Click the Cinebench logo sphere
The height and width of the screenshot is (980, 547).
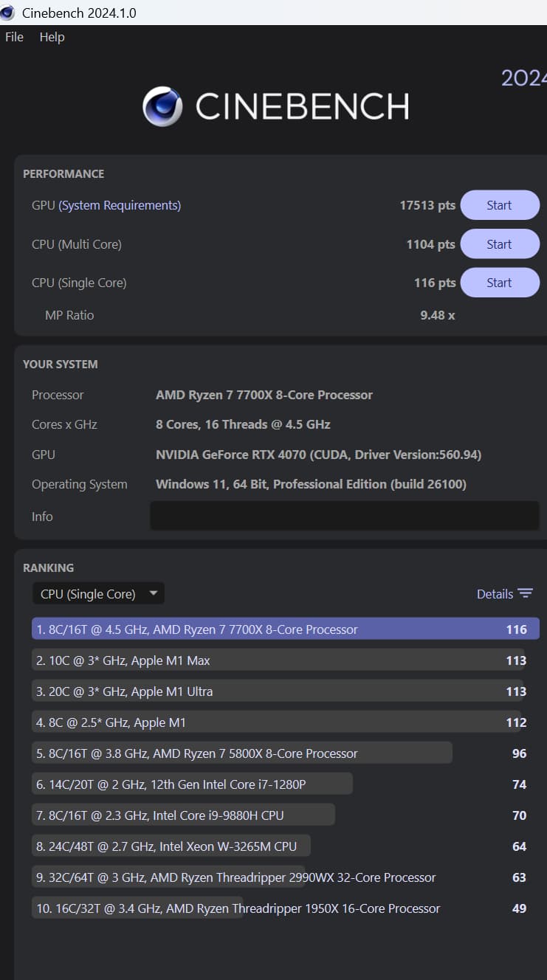pos(162,106)
